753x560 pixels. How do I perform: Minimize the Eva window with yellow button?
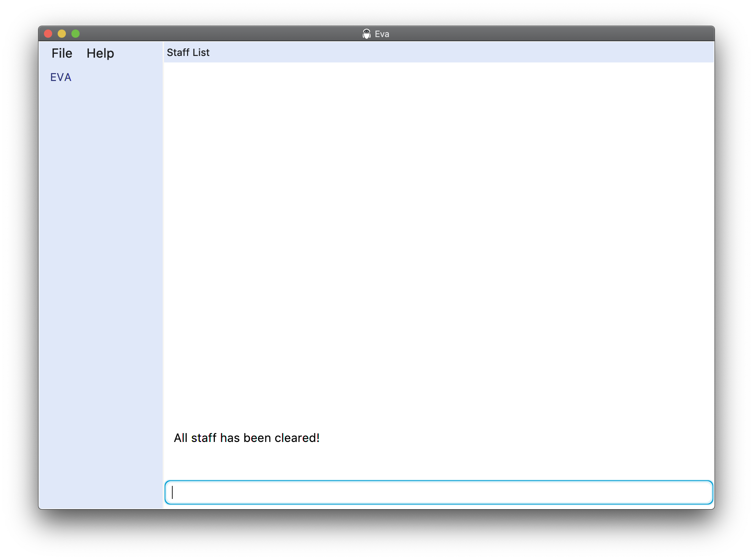[62, 34]
